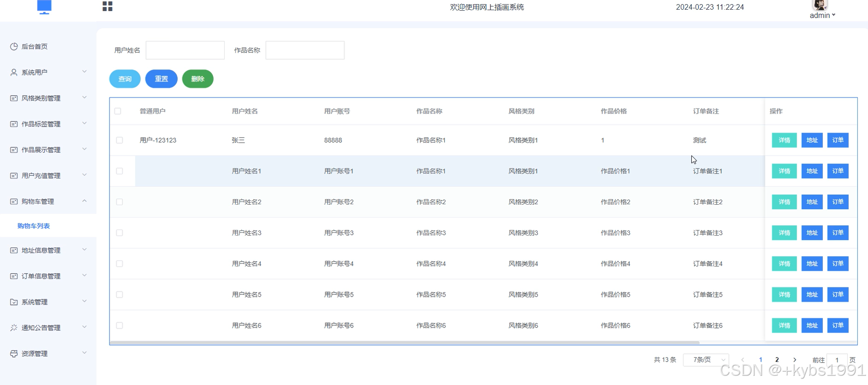Click the 系统管理 folder icon

[14, 302]
